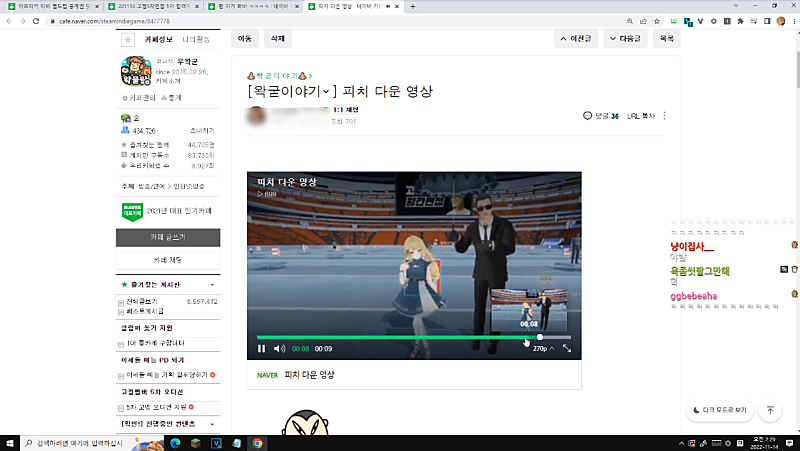Screen dimensions: 800x451
Task: Click the scroll-to-top arrow button
Action: pyautogui.click(x=770, y=410)
